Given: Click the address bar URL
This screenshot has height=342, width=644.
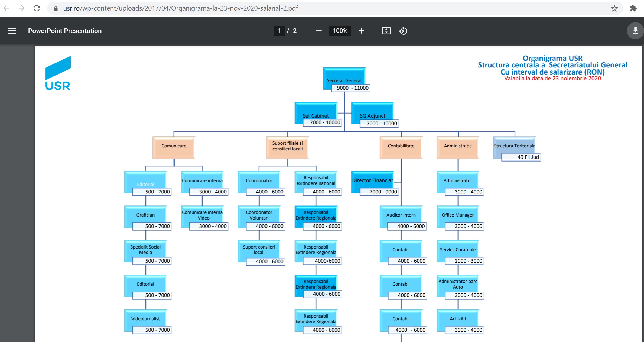Looking at the screenshot, I should coord(181,8).
